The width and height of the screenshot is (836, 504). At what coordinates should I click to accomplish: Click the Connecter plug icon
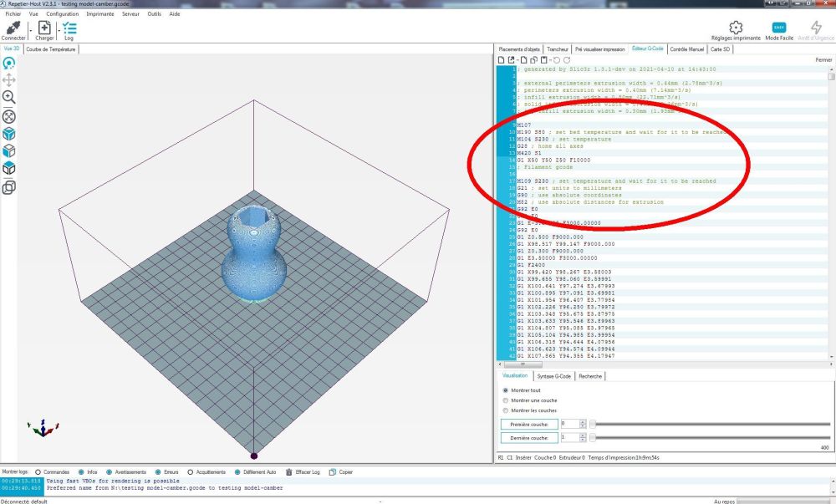[x=13, y=28]
